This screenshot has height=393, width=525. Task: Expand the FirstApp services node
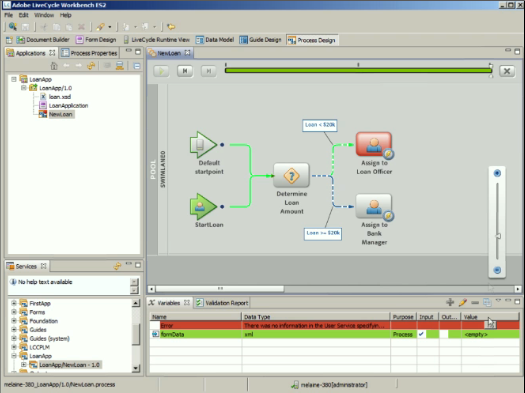point(14,303)
